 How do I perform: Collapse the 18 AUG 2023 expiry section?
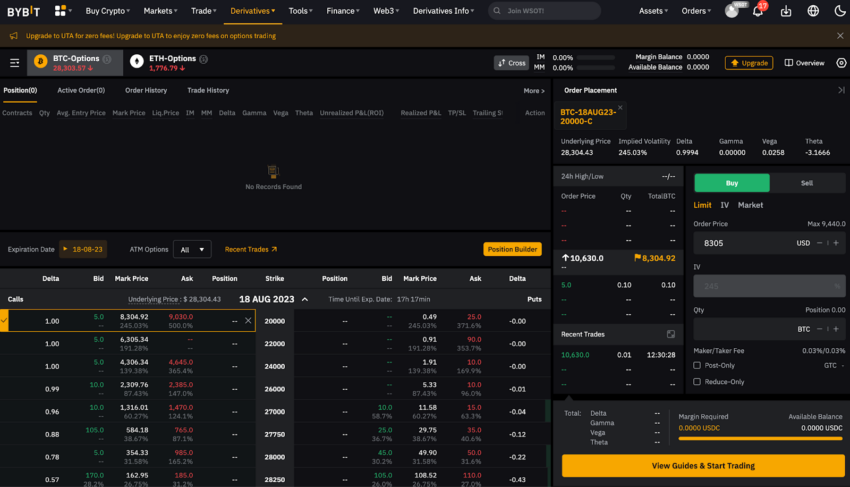coord(305,299)
